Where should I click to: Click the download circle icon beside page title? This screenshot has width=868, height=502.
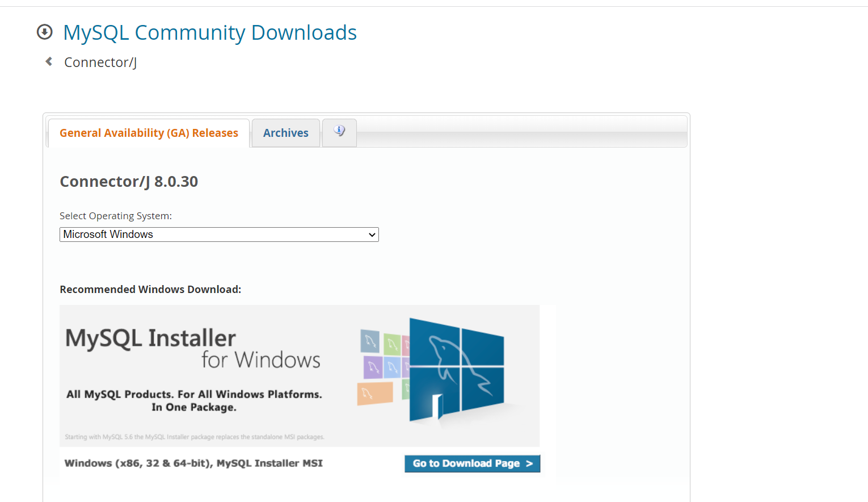pos(45,32)
